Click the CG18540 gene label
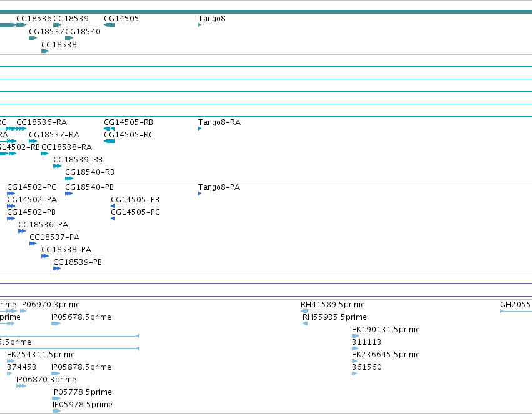 (x=83, y=32)
